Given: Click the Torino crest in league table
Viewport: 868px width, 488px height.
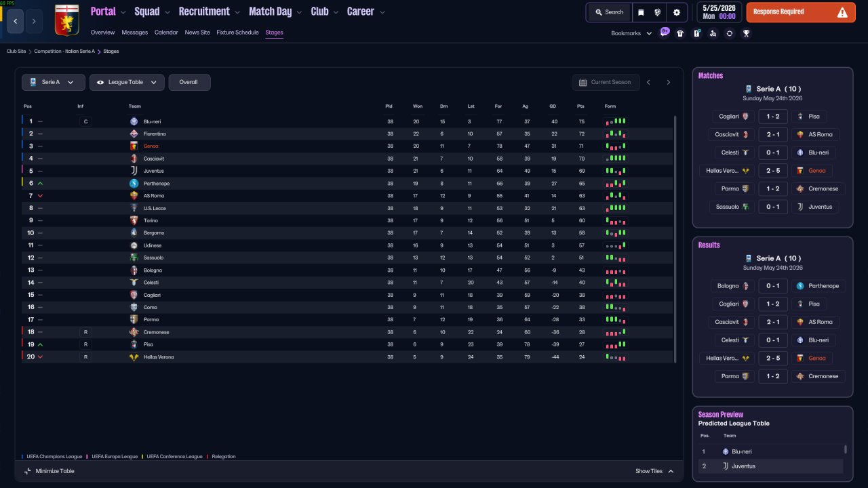Looking at the screenshot, I should coord(134,220).
